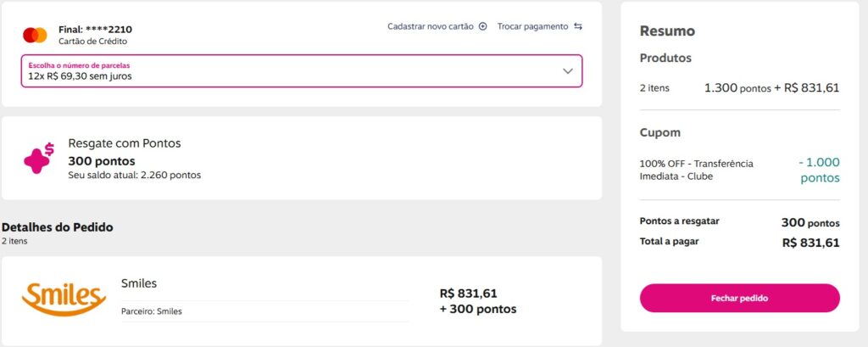
Task: Click the 100% OFF Transferência Imediata coupon
Action: tap(696, 170)
